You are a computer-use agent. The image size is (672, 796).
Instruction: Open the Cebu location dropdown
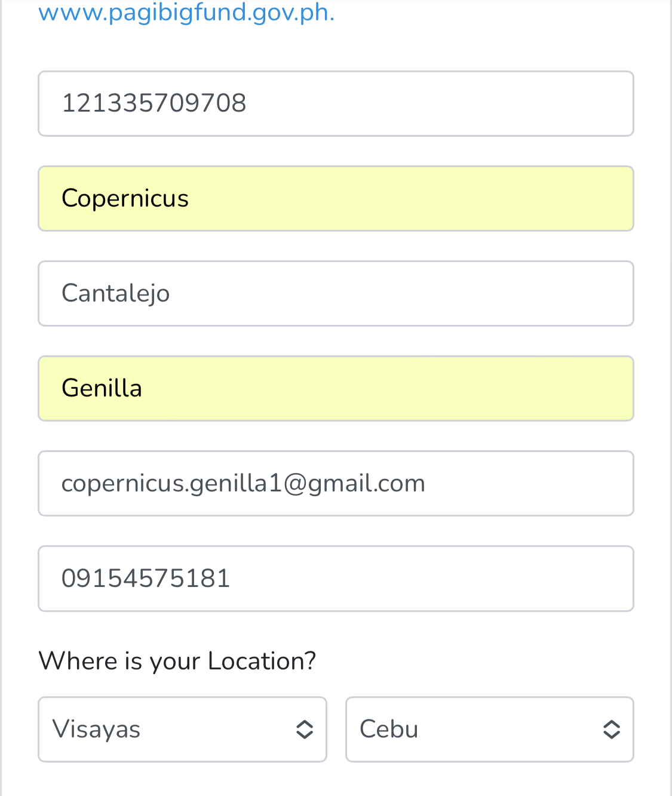point(489,729)
